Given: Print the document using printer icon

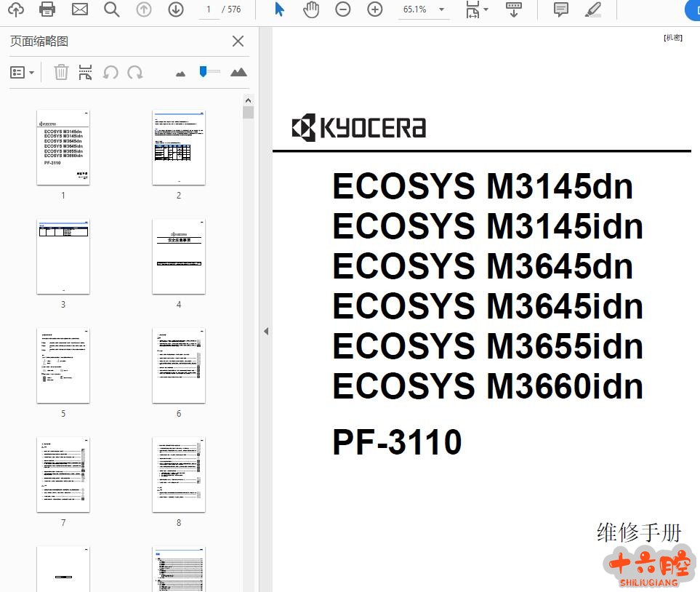Looking at the screenshot, I should pyautogui.click(x=47, y=9).
